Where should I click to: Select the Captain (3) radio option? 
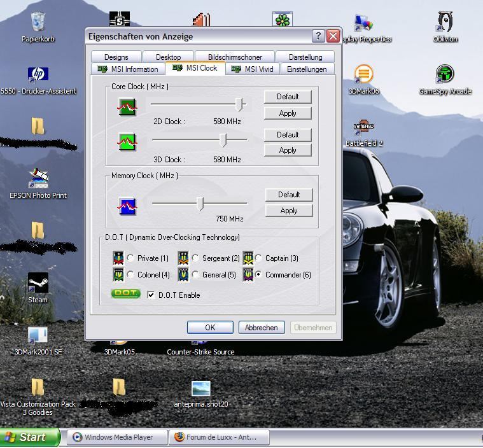[x=259, y=258]
